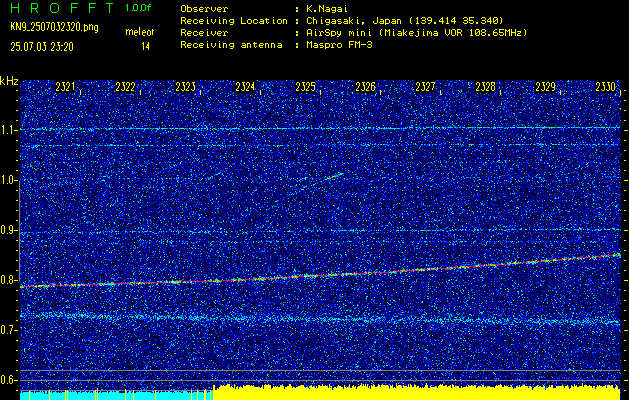
Task: Click the Receiving antenna label
Action: (231, 45)
